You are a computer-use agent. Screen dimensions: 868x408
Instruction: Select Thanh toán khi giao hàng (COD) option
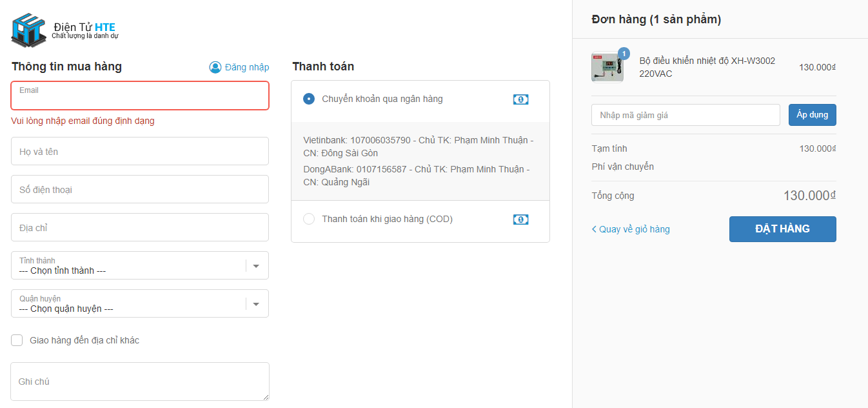click(309, 219)
